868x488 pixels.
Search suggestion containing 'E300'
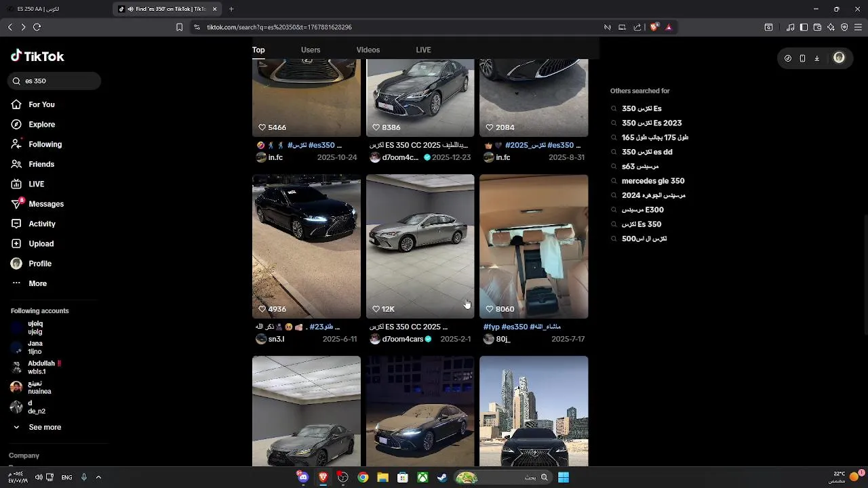click(642, 210)
